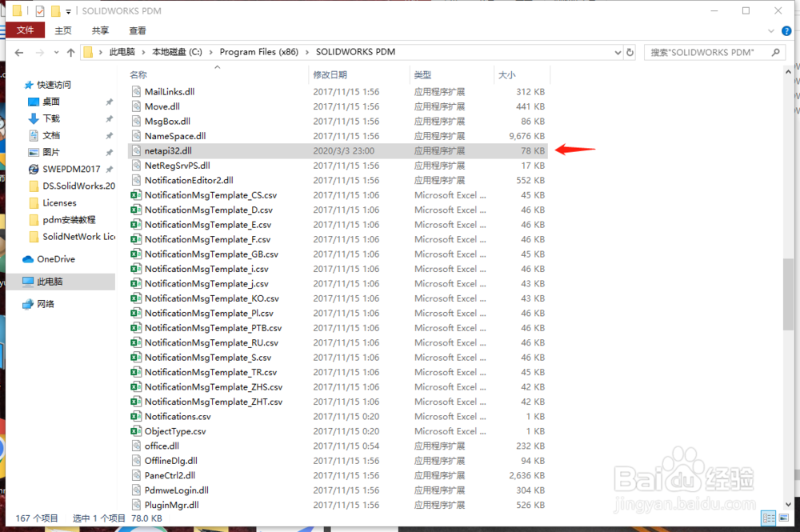The image size is (800, 532).
Task: Expand chevron after 此电脑 breadcrumb
Action: 143,52
